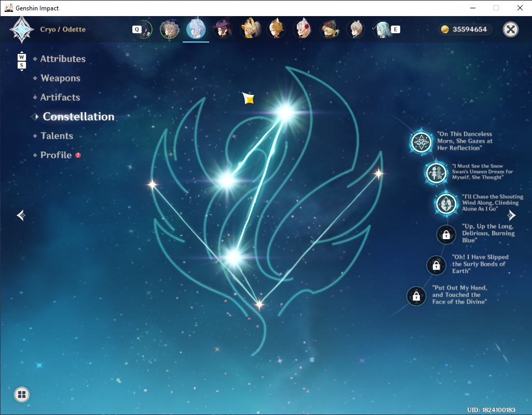Viewport: 532px width, 415px height.
Task: Select the blonde portrait with dark hat
Action: (330, 29)
